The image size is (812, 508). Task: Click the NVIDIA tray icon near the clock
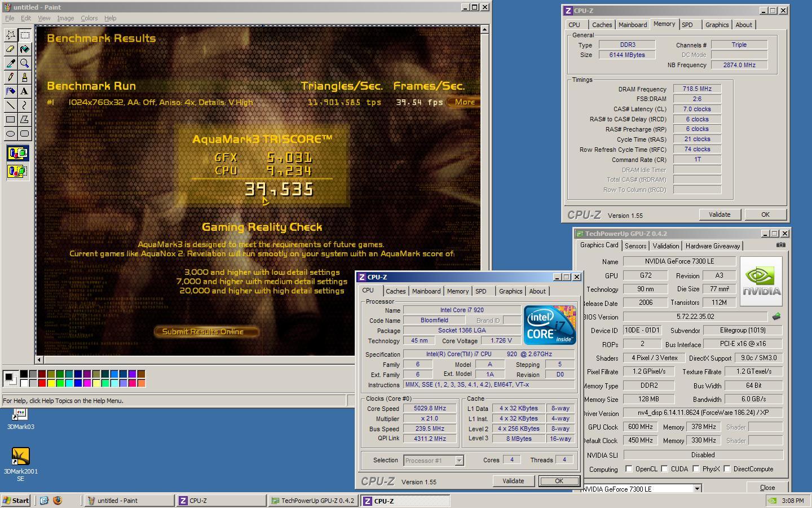773,501
